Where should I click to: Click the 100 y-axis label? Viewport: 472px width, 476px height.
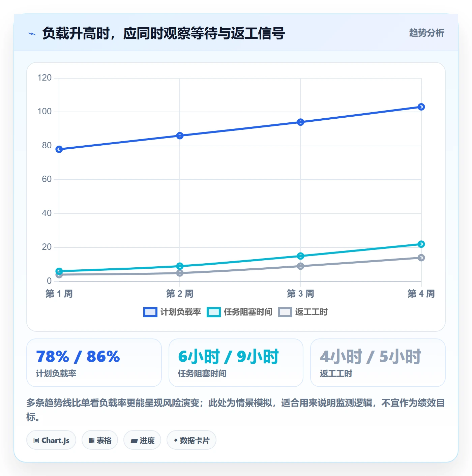point(45,112)
